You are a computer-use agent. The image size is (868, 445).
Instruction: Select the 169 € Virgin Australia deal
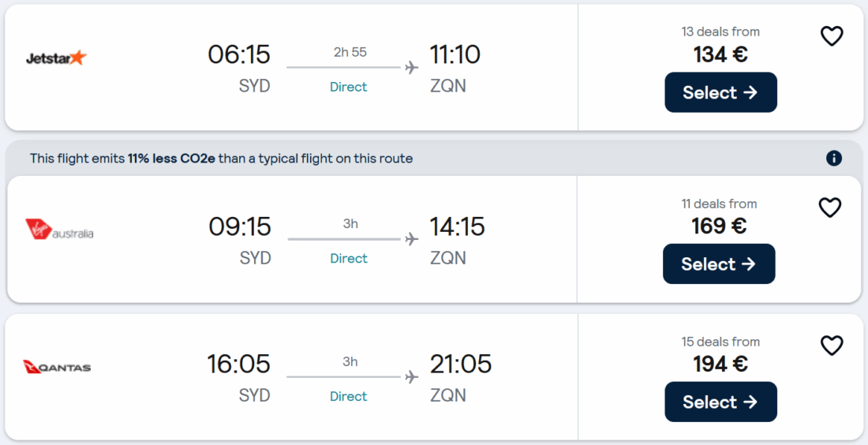(x=719, y=264)
